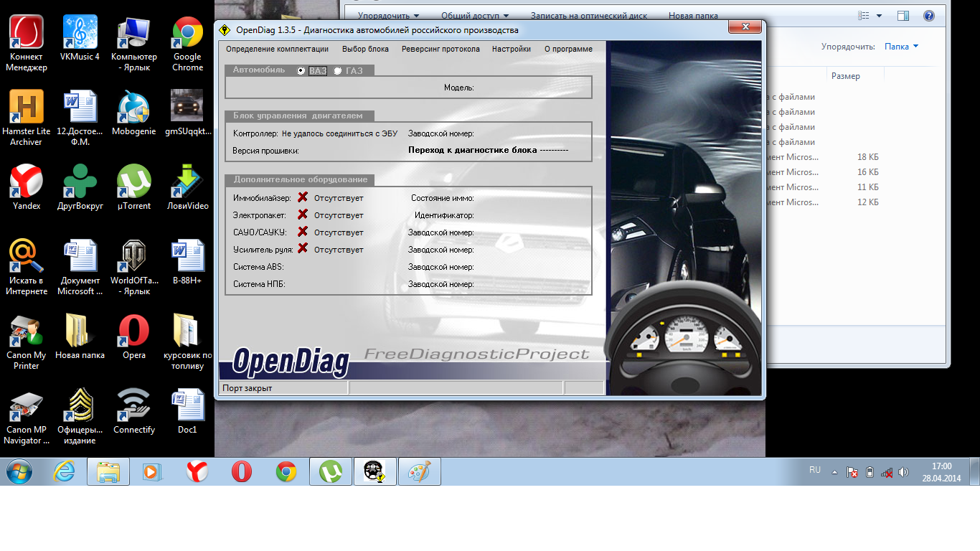The height and width of the screenshot is (551, 980).
Task: Open Connectify desktop shortcut
Action: (134, 412)
